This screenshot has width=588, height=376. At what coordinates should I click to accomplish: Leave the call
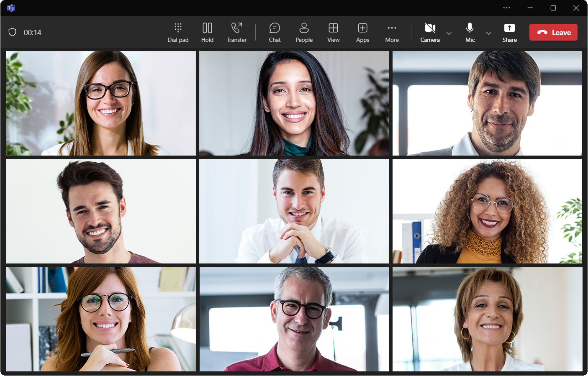[553, 32]
